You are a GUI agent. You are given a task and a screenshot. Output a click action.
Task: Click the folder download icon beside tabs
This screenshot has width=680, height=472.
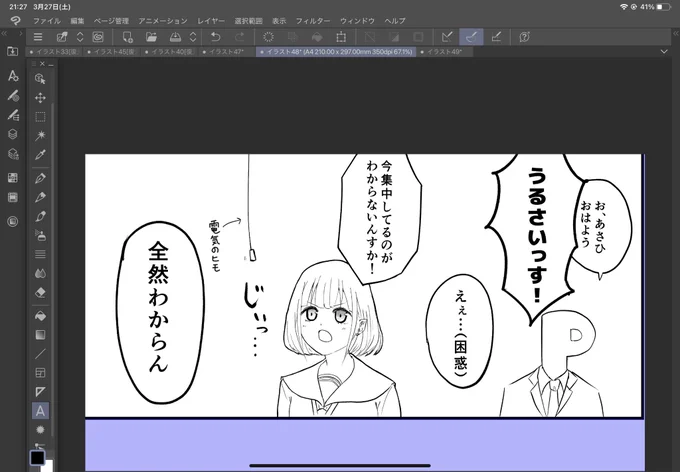[x=13, y=51]
